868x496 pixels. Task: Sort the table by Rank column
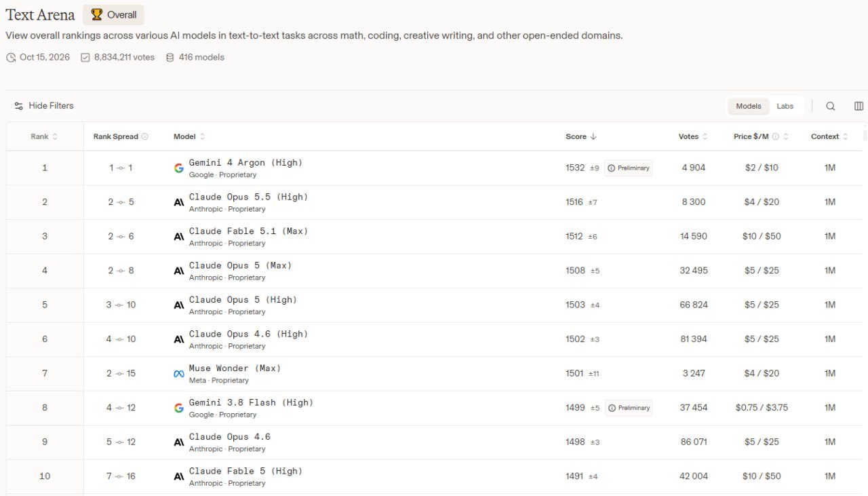click(44, 136)
